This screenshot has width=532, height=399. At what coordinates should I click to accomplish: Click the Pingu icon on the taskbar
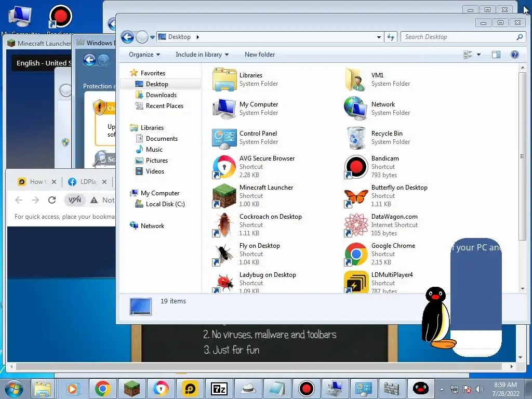420,389
